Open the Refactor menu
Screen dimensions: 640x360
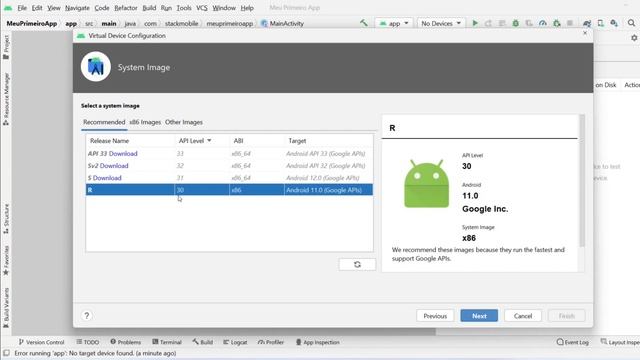click(x=126, y=8)
